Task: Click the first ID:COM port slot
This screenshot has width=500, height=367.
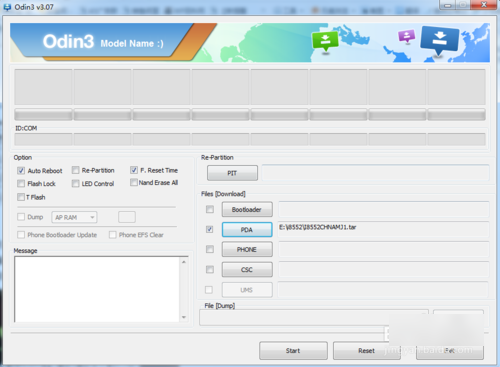Action: point(43,139)
